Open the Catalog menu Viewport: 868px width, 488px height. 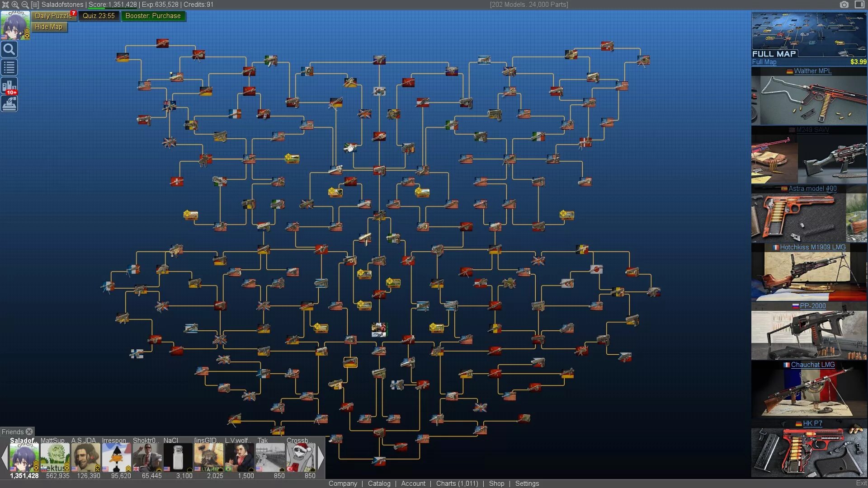[379, 483]
